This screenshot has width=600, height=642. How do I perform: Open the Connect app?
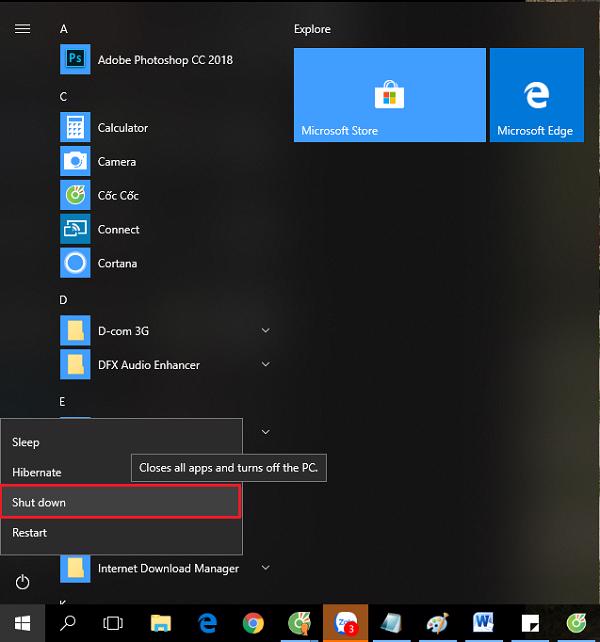tap(118, 230)
